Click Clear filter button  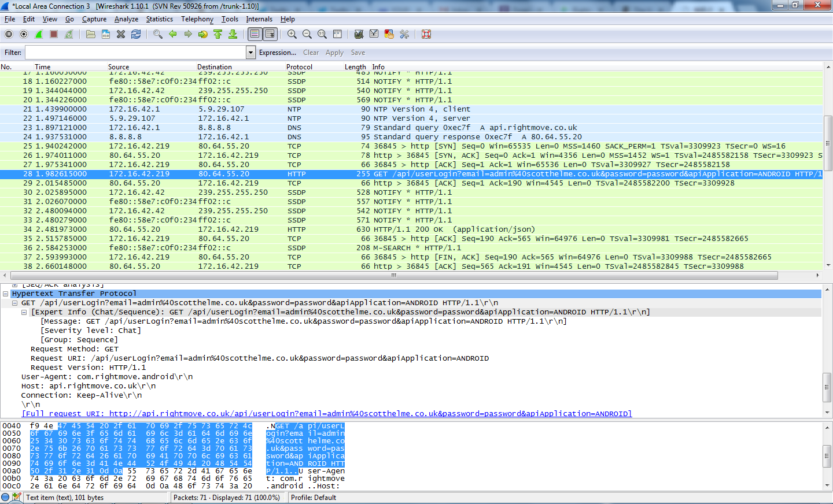click(311, 53)
